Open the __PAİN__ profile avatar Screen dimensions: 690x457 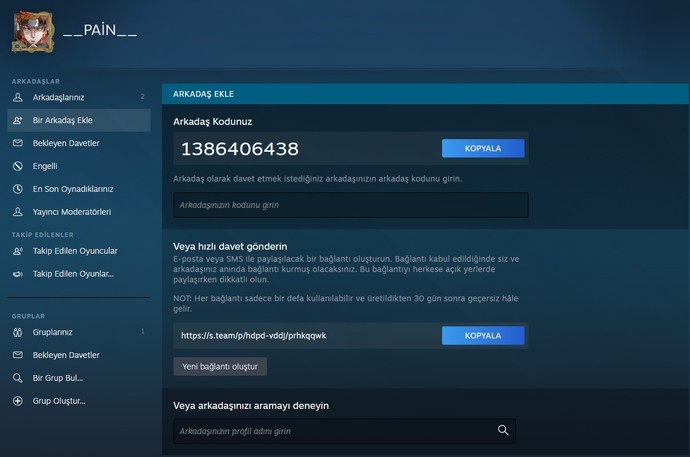point(33,32)
